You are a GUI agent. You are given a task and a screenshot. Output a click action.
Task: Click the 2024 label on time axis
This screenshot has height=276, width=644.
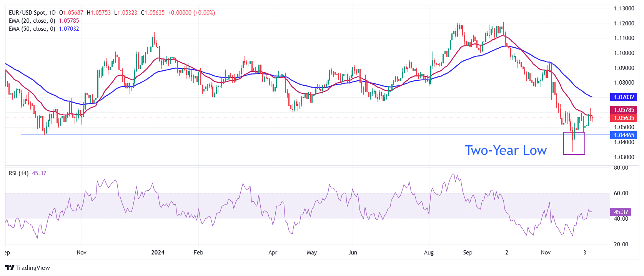coord(158,253)
